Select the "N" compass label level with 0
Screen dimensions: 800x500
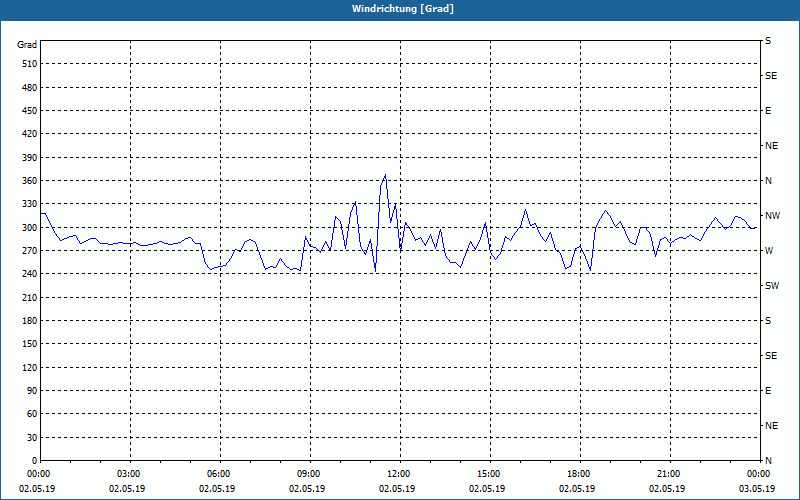(768, 461)
